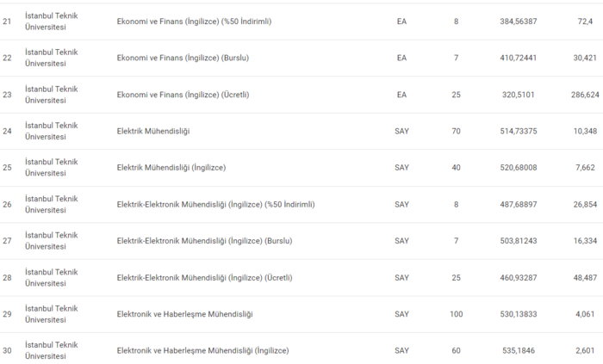The image size is (603, 364).
Task: Click the Elektrik Mühendisliği program in row 24
Action: pyautogui.click(x=153, y=131)
